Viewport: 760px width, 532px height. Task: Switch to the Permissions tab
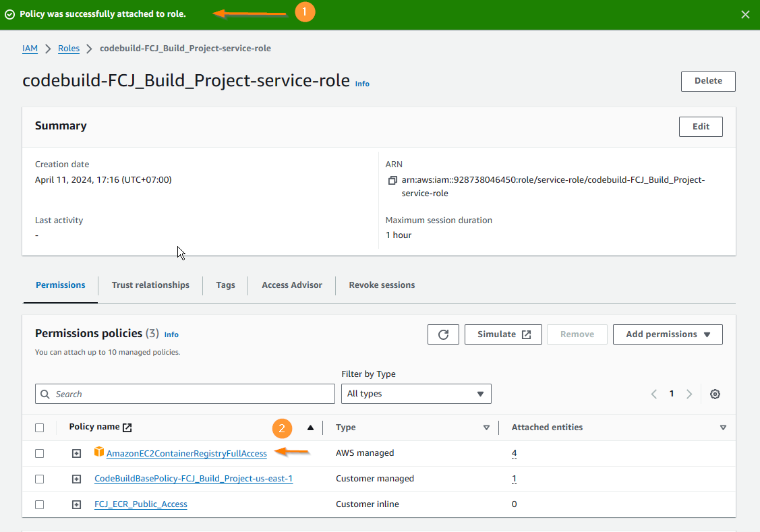tap(61, 285)
